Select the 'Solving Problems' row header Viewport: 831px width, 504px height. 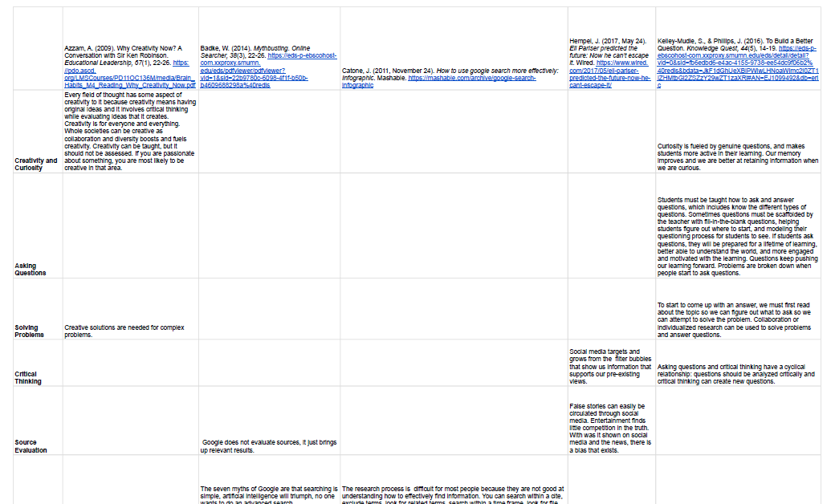(x=38, y=309)
